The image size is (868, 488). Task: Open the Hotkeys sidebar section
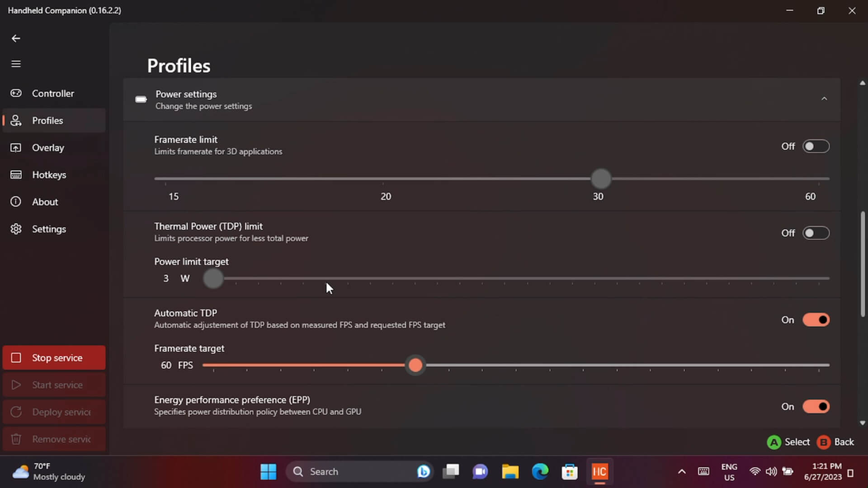(x=49, y=174)
